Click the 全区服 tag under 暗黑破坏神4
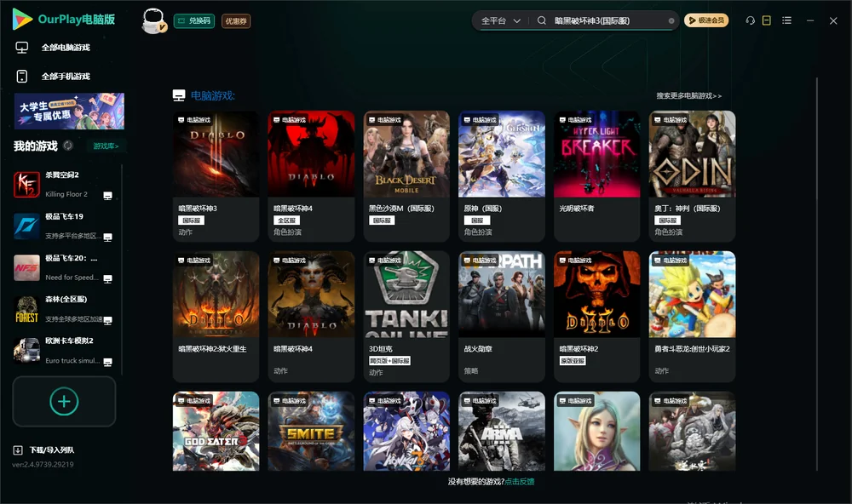Viewport: 852px width, 504px height. tap(286, 220)
